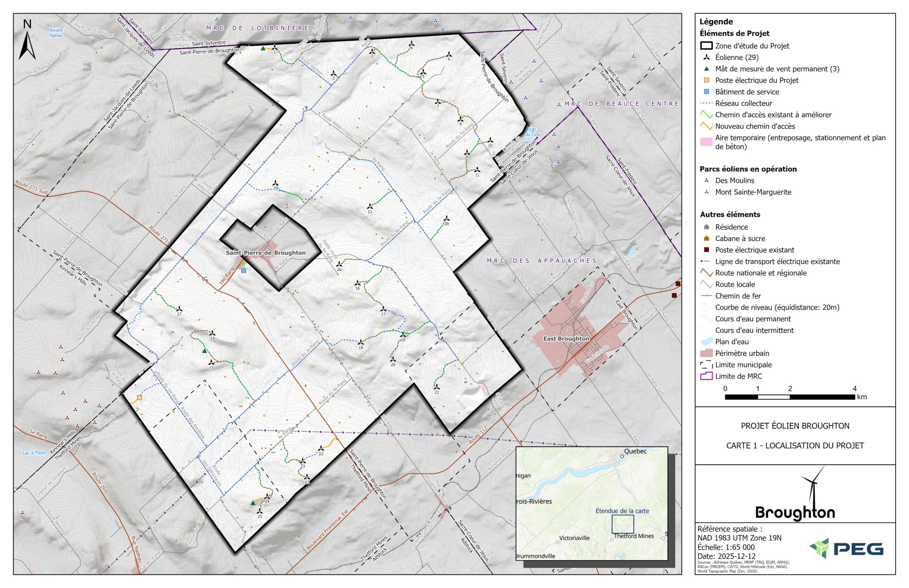Click the blue service building square on the map

244,270
